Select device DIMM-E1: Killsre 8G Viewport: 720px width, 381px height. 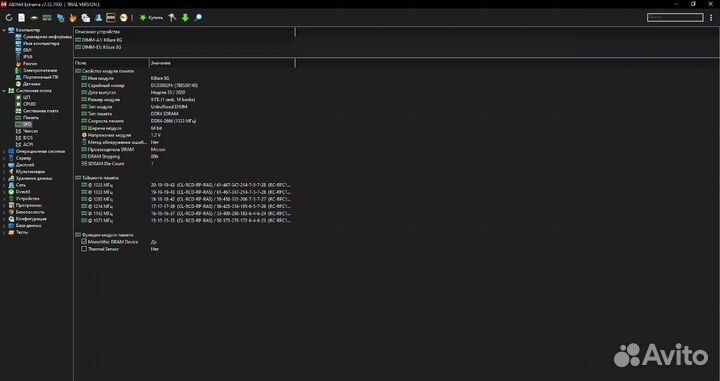coord(98,47)
